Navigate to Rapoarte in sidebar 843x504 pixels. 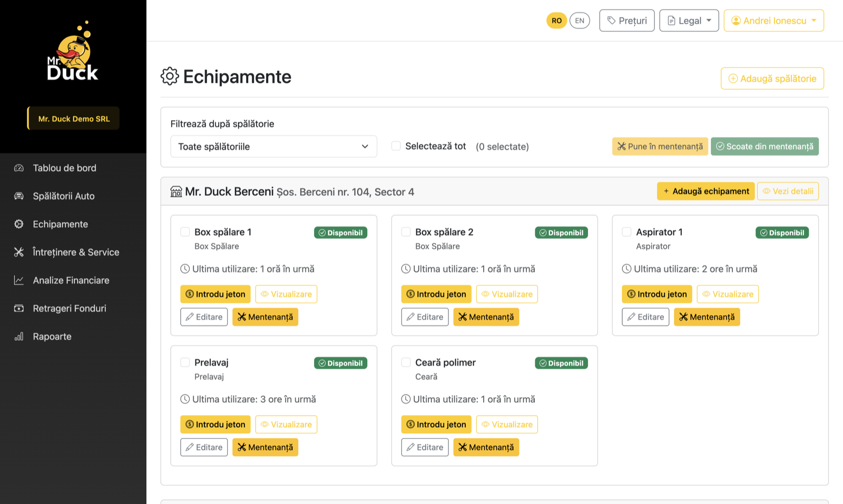pyautogui.click(x=73, y=337)
